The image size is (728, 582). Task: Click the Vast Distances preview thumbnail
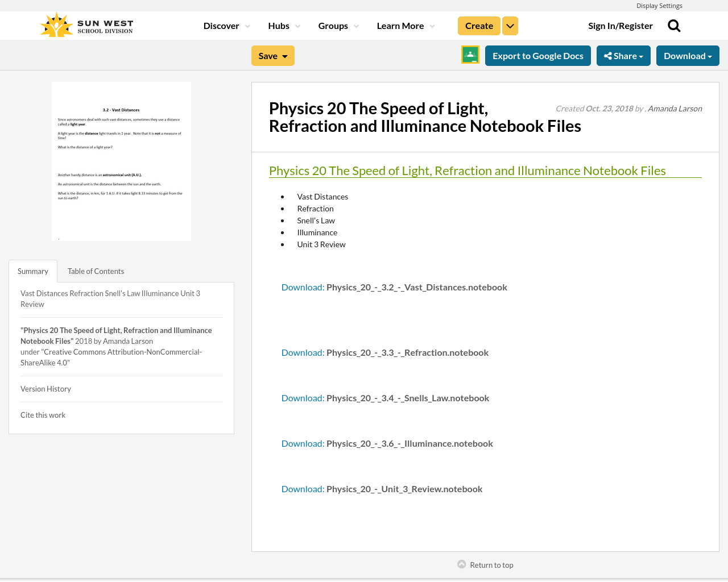coord(121,161)
